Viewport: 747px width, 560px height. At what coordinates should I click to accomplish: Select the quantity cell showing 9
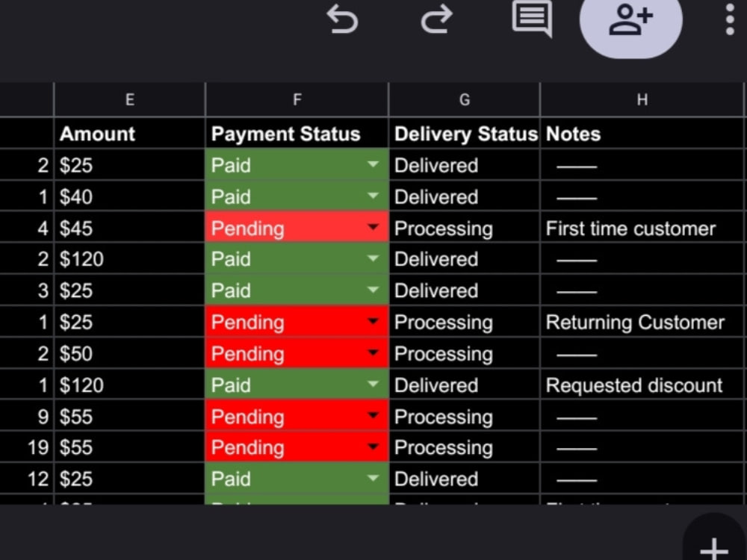click(x=27, y=416)
